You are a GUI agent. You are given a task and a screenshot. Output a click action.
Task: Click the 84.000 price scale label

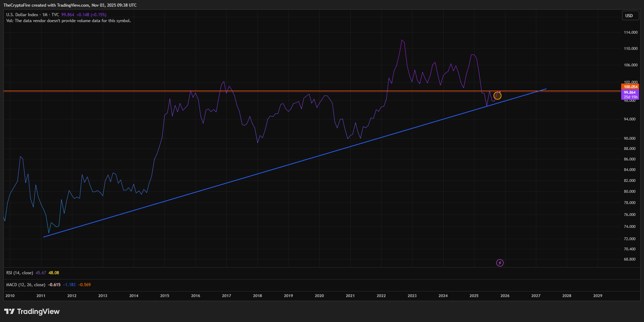click(630, 170)
